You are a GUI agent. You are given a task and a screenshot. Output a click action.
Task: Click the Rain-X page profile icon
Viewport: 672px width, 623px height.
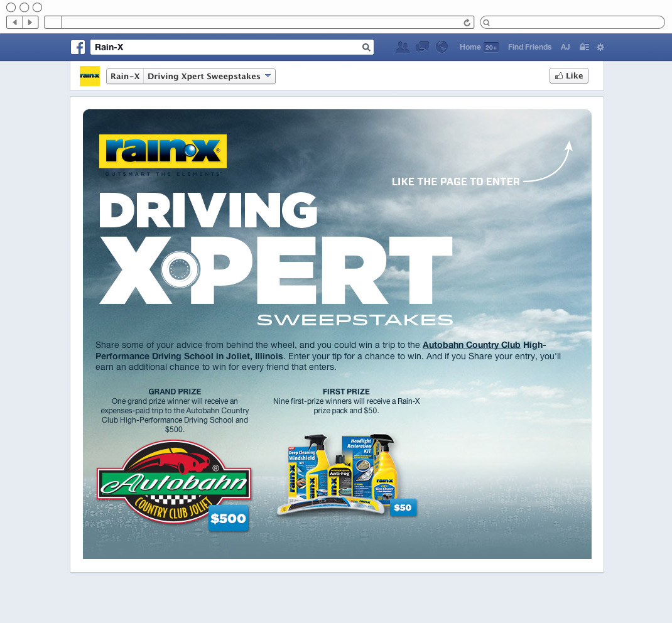(x=90, y=75)
